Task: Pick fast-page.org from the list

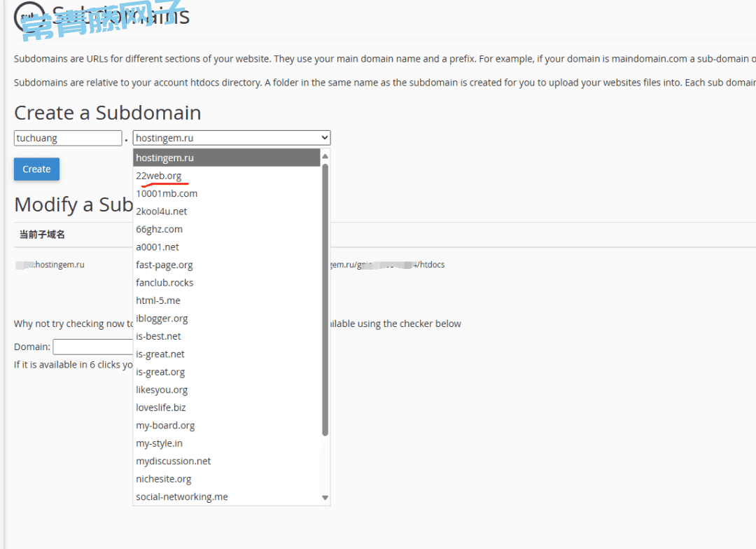Action: click(227, 265)
